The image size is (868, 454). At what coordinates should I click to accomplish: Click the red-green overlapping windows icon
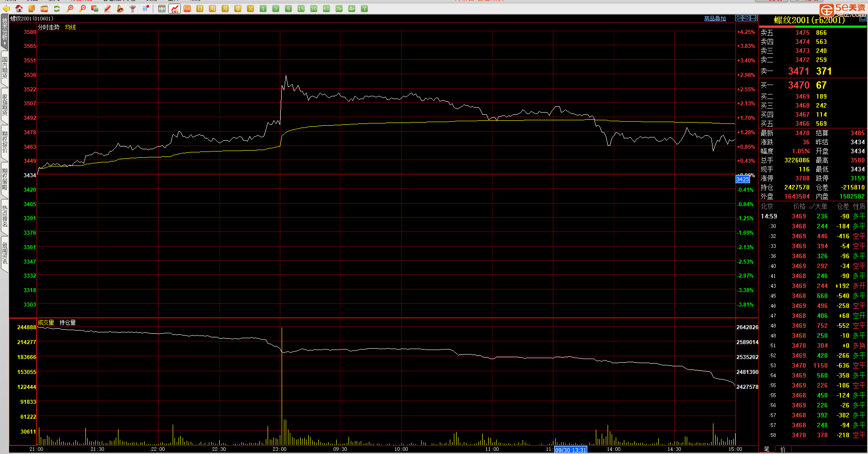pyautogui.click(x=95, y=9)
